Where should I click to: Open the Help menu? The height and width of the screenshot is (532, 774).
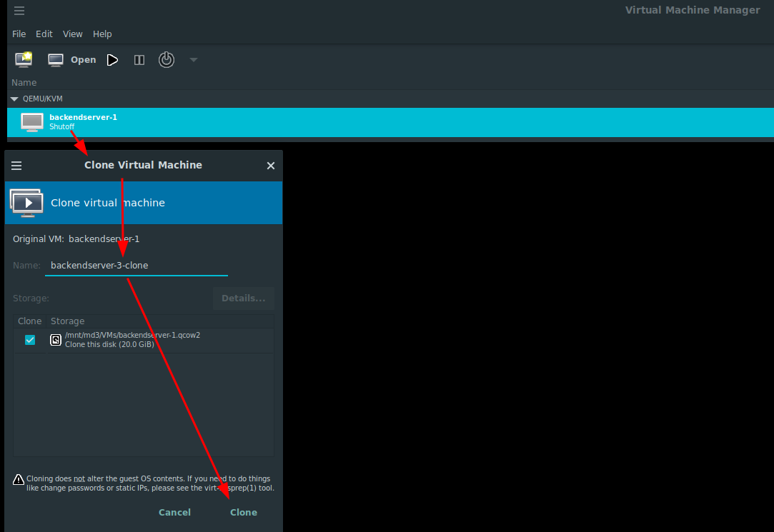click(x=102, y=34)
